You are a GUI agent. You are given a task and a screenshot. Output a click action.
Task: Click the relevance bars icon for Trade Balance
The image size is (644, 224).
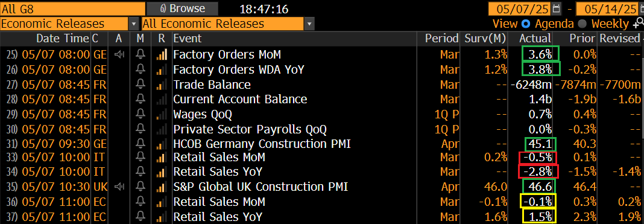point(162,85)
